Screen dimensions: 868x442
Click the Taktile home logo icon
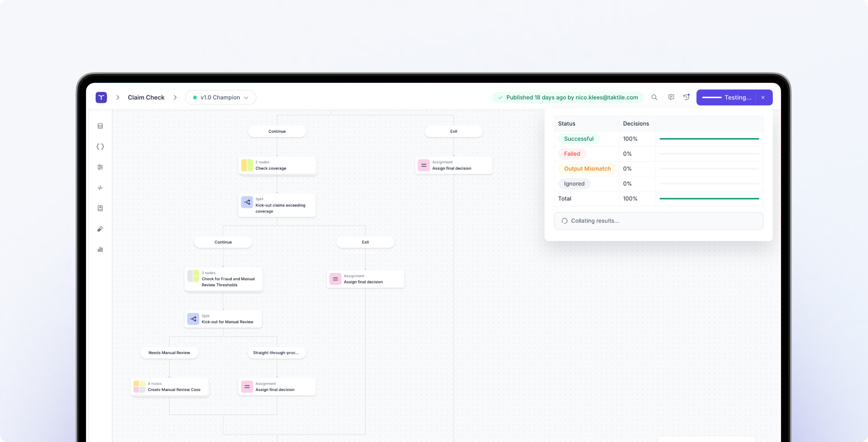coord(101,97)
